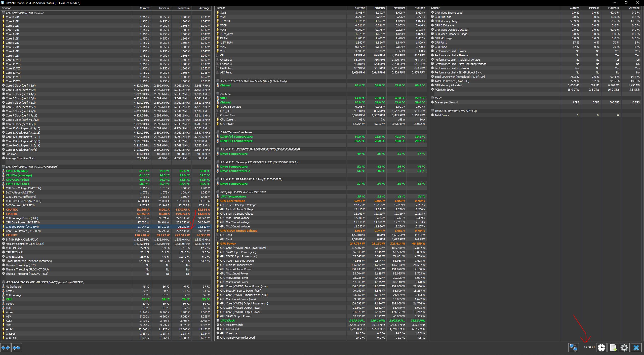This screenshot has width=644, height=355.
Task: Click the HWiNFO64 title bar app icon
Action: click(3, 3)
